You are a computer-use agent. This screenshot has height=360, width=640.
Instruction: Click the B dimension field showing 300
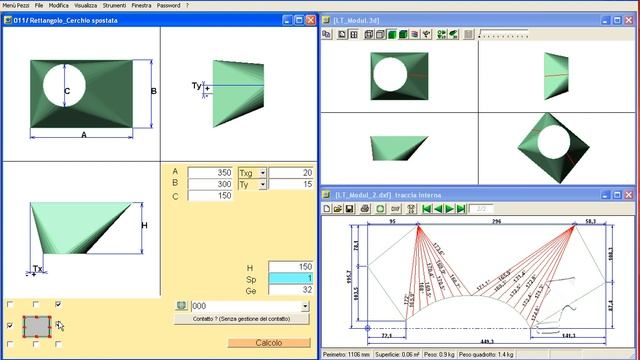[x=210, y=184]
